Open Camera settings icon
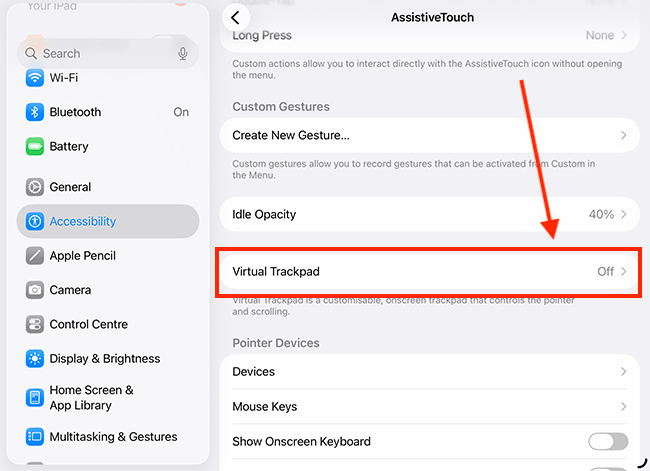The width and height of the screenshot is (650, 471). click(35, 290)
